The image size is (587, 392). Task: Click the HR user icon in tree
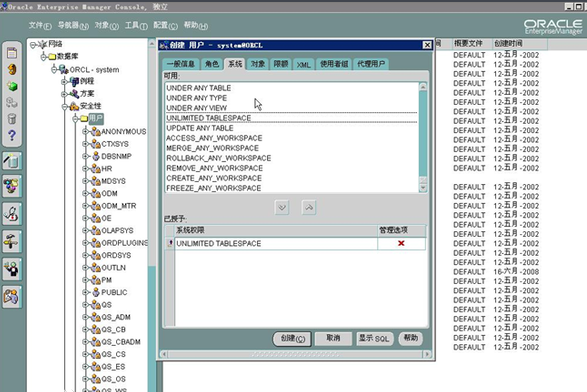coord(96,168)
